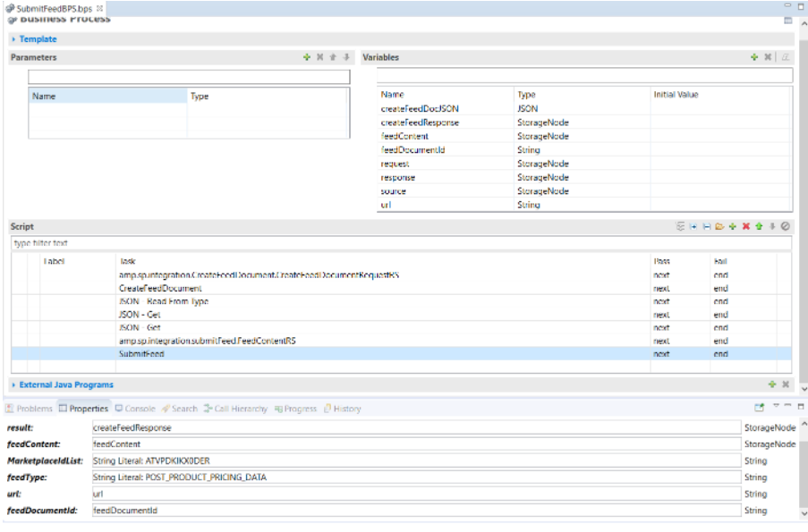Click the result field with createFeedResponse
This screenshot has width=808, height=532.
[416, 427]
